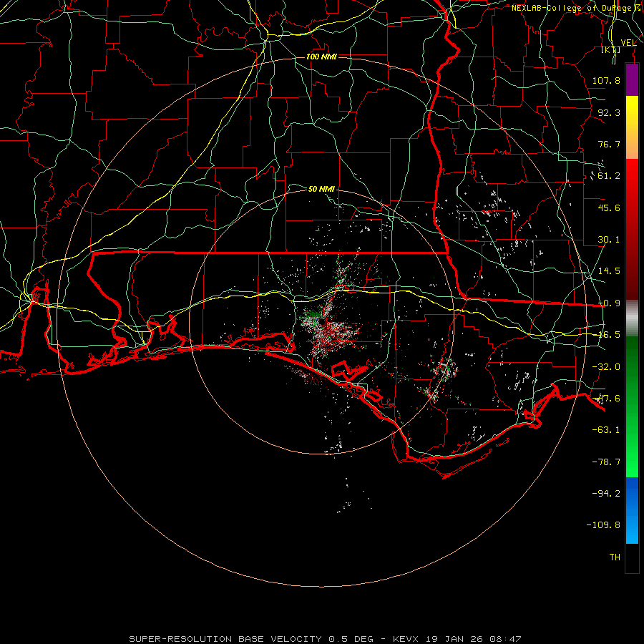Click the VEL legend title
Viewport: 644px width, 644px height.
coord(629,43)
